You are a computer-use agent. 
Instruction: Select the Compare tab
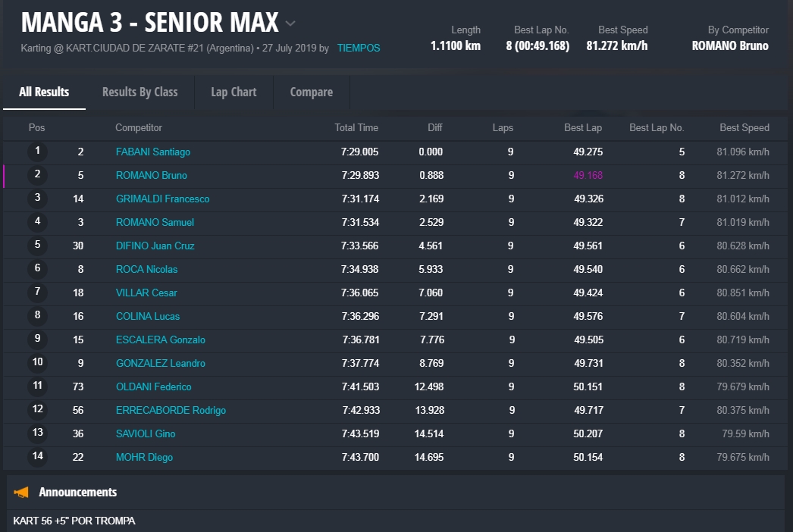click(x=311, y=92)
